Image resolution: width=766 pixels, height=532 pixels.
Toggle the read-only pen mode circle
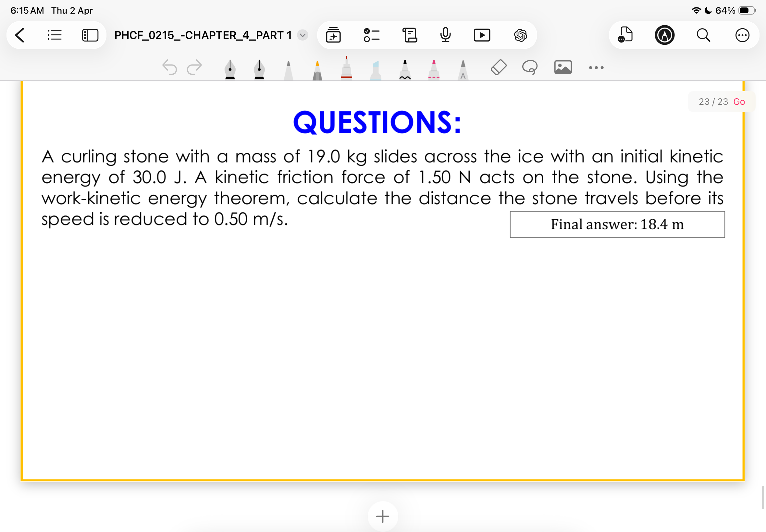coord(664,35)
